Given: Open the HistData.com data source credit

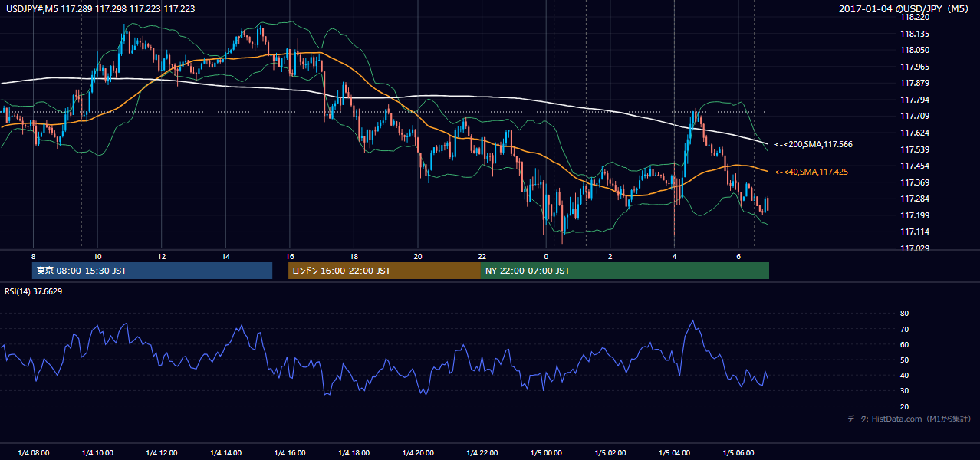Looking at the screenshot, I should [909, 419].
